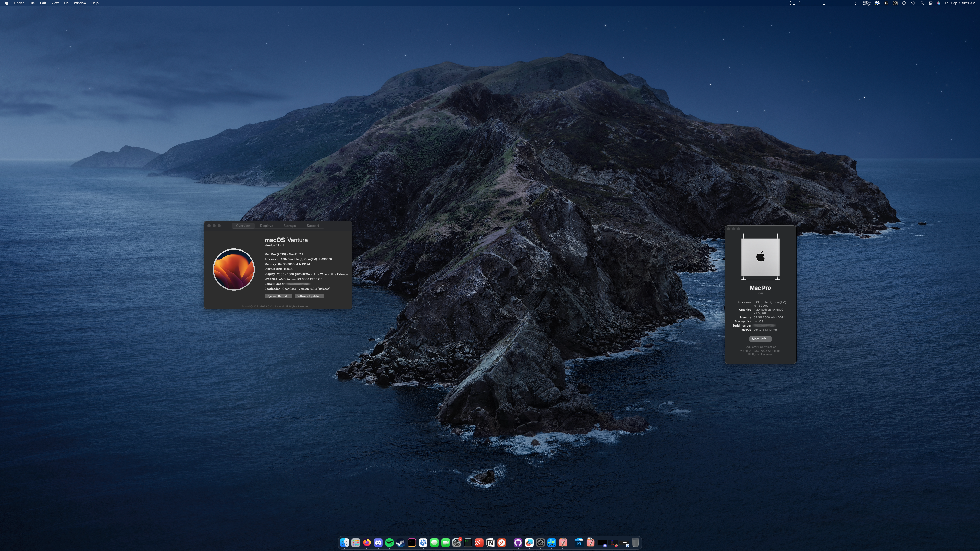980x551 pixels.
Task: Open the Trash in the Dock
Action: pos(635,543)
